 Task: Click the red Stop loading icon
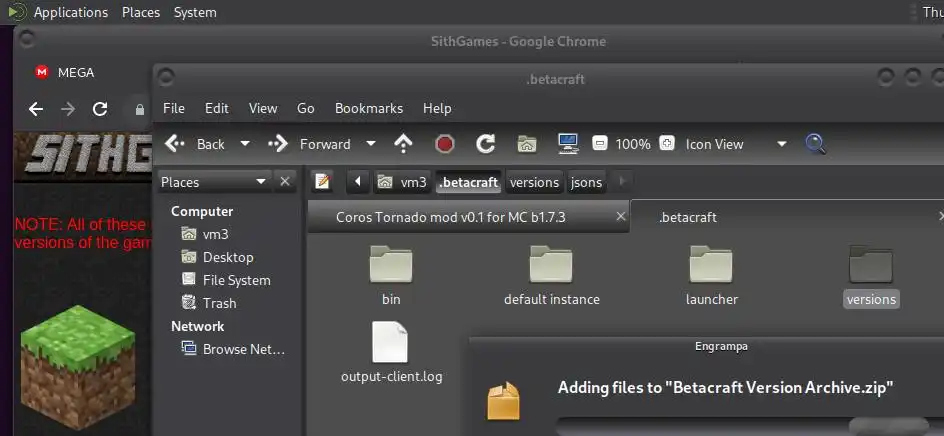coord(444,144)
